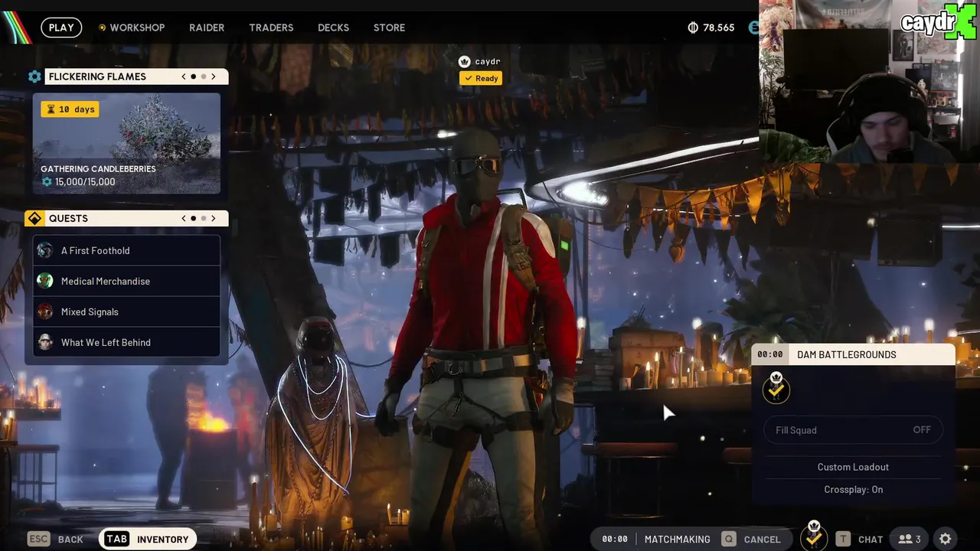The image size is (980, 551).
Task: Click the ready-check avatar in Dam Battlegrounds panel
Action: (776, 389)
